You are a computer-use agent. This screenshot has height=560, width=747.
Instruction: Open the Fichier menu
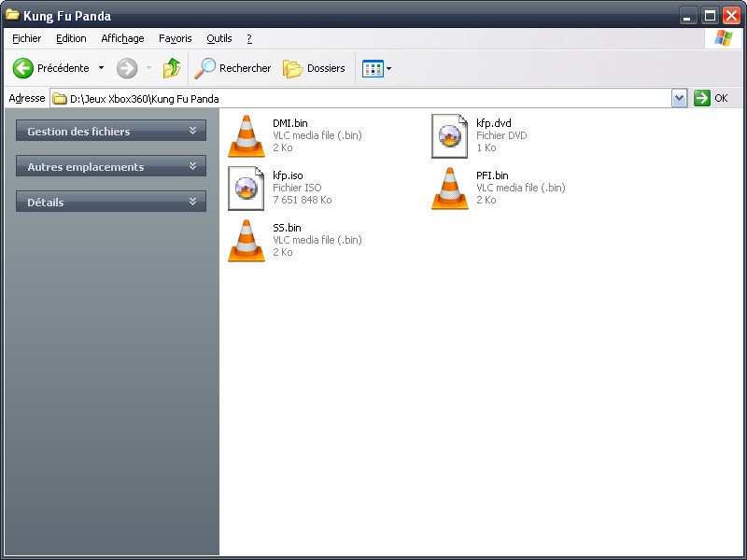tap(27, 38)
